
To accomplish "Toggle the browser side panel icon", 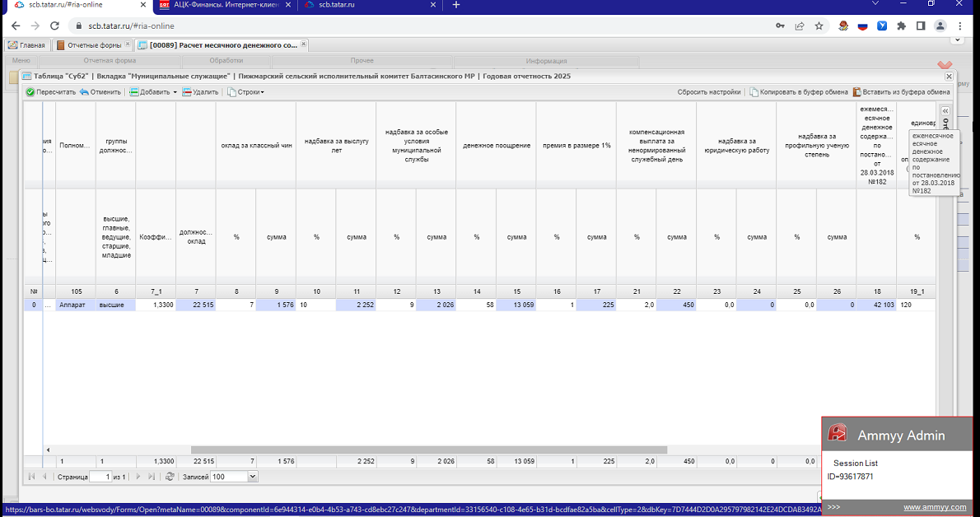I will coord(921,26).
